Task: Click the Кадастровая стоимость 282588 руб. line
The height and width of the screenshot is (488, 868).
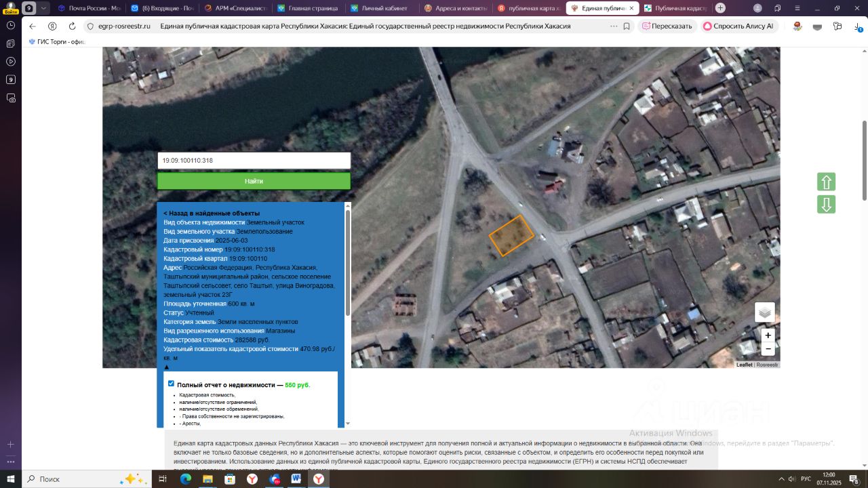Action: pos(216,340)
